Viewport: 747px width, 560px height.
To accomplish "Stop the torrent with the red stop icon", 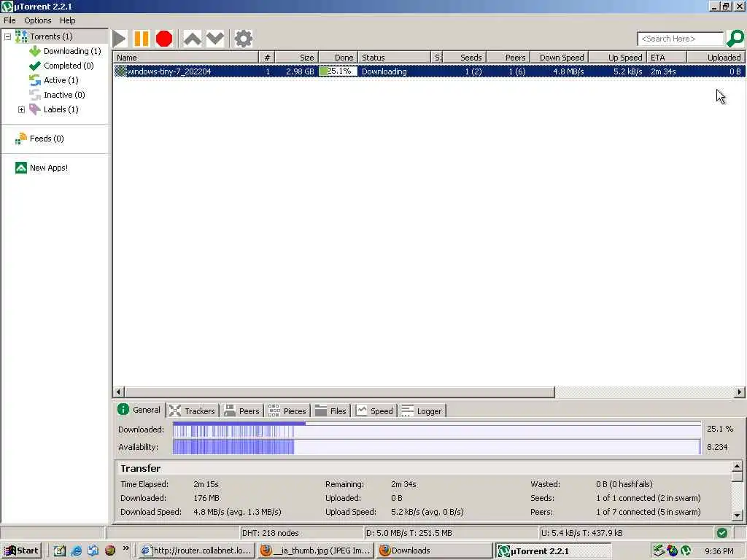I will pos(164,39).
